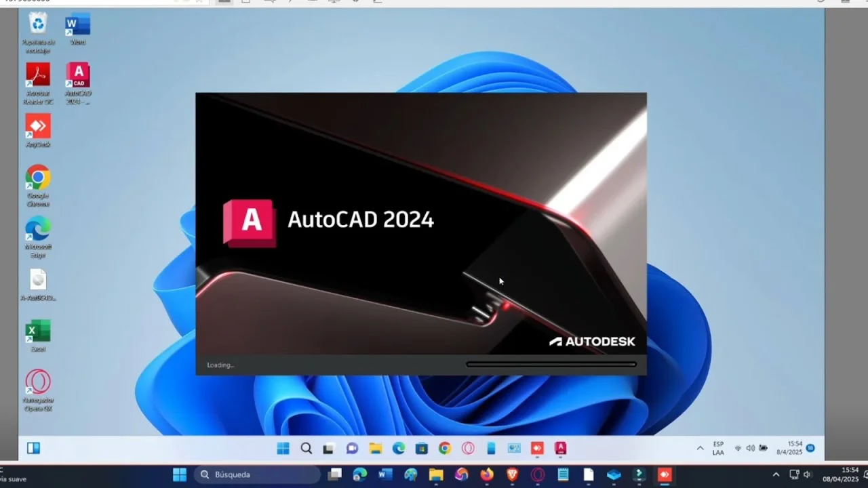The height and width of the screenshot is (488, 868).
Task: Open the Microsoft Edge desktop shortcut
Action: 38,237
